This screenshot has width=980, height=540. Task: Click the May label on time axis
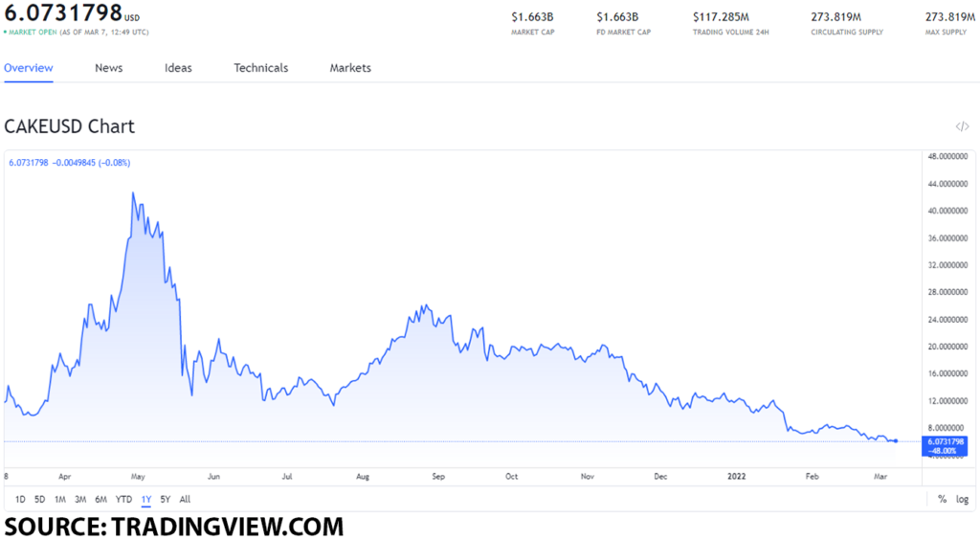tap(138, 477)
